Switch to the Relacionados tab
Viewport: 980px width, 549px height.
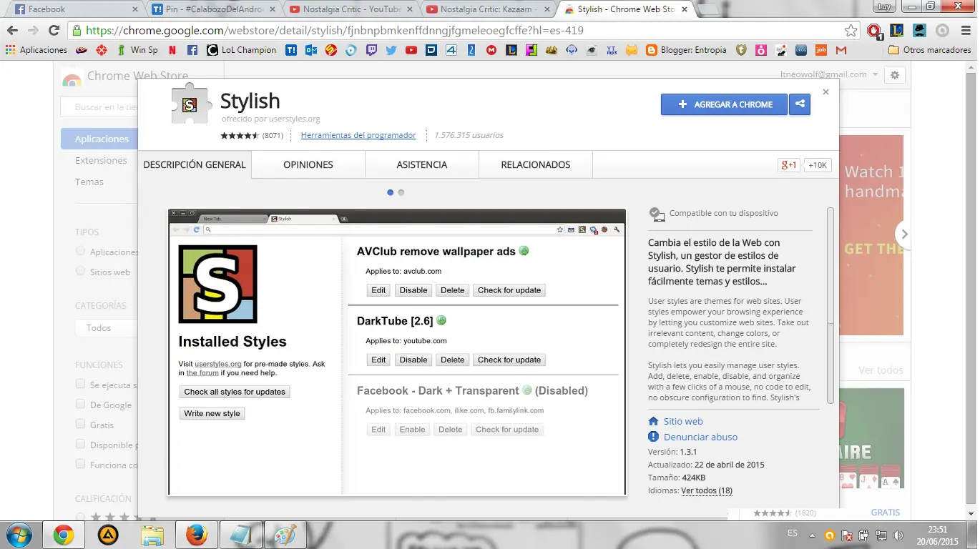(x=536, y=164)
